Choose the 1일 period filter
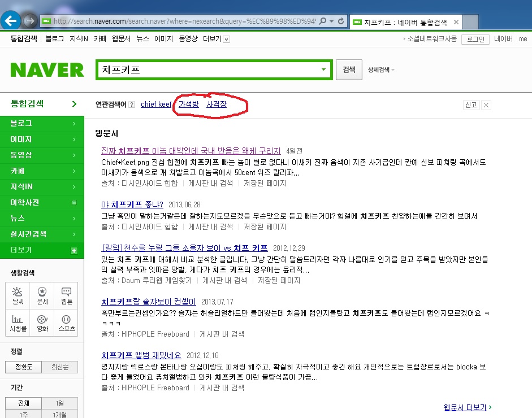 pyautogui.click(x=60, y=403)
